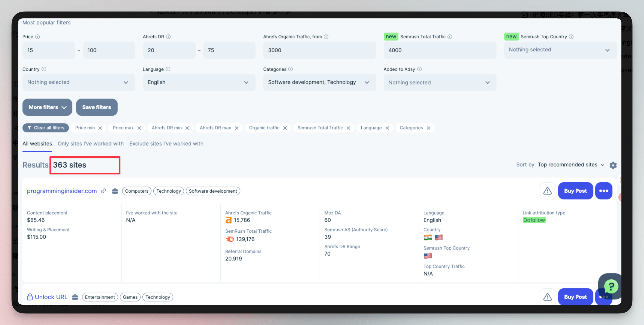644x325 pixels.
Task: Click the Country filter info icon
Action: [44, 69]
